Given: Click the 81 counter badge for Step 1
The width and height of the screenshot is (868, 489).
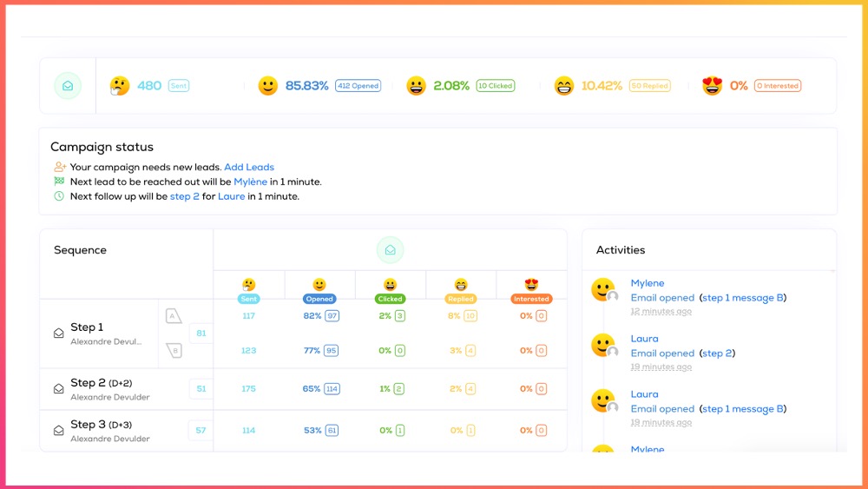Looking at the screenshot, I should point(201,334).
